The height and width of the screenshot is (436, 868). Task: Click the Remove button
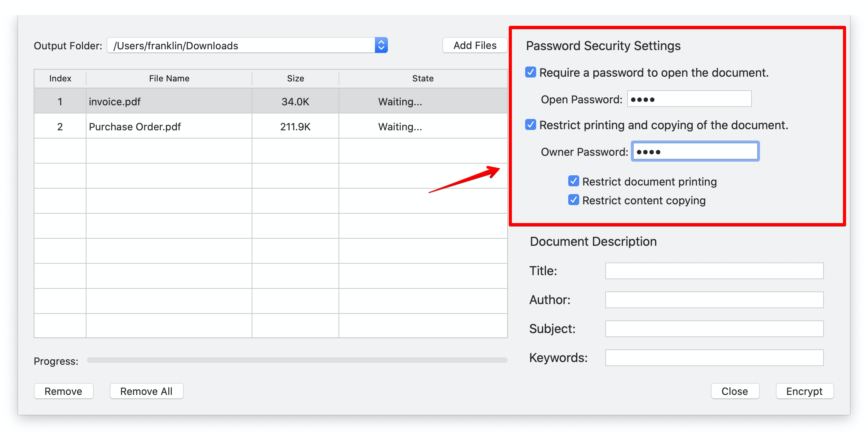click(63, 391)
